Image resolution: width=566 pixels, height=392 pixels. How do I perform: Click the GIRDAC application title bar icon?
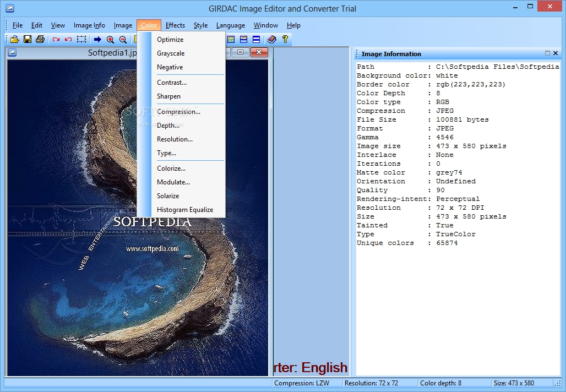10,8
